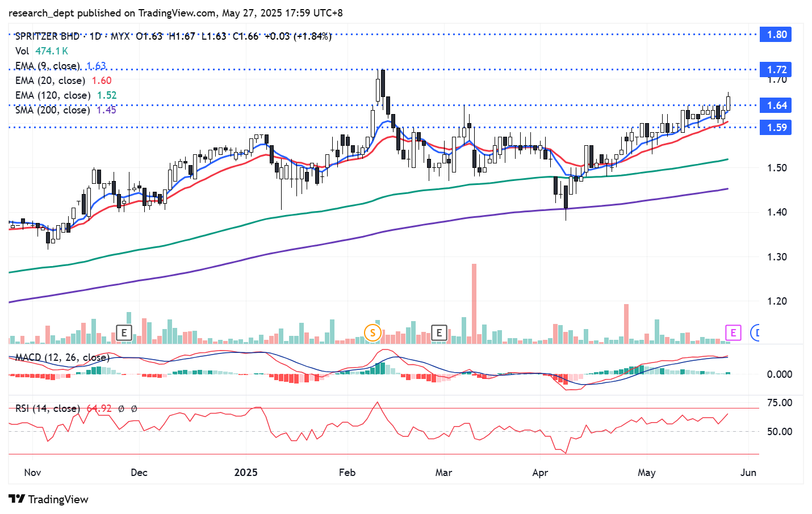Click the blue dividend D marker at right edge
The image size is (812, 514).
point(756,333)
